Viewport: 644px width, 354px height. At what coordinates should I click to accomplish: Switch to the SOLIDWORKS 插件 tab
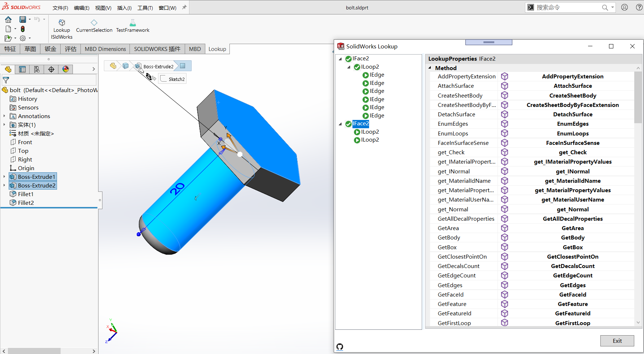157,49
